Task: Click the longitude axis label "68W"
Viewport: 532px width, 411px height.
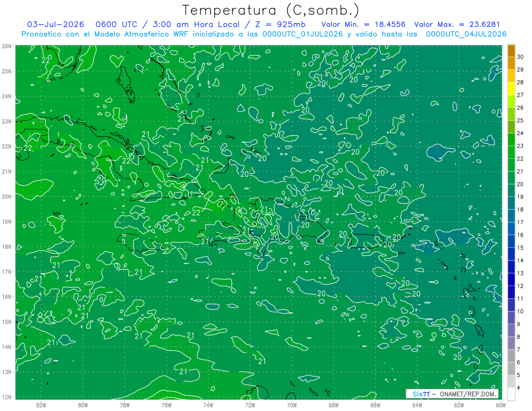Action: 333,405
